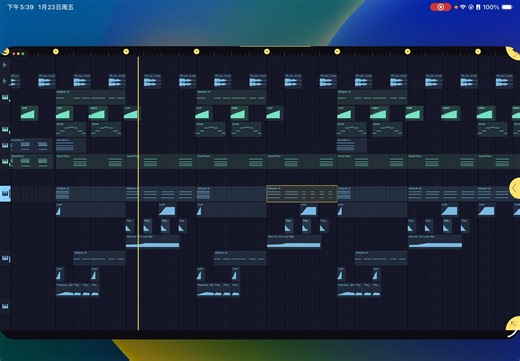The height and width of the screenshot is (361, 520).
Task: Expand the yellow chevron side panel tab
Action: point(515,189)
